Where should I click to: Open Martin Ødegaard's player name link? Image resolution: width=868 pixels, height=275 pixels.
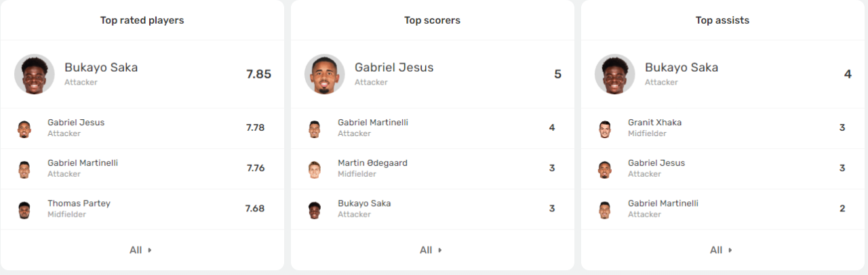(372, 163)
